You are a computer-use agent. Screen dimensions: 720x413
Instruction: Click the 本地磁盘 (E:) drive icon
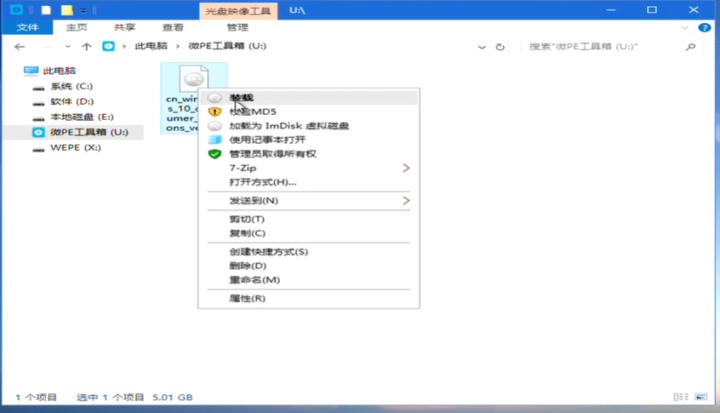tap(39, 118)
